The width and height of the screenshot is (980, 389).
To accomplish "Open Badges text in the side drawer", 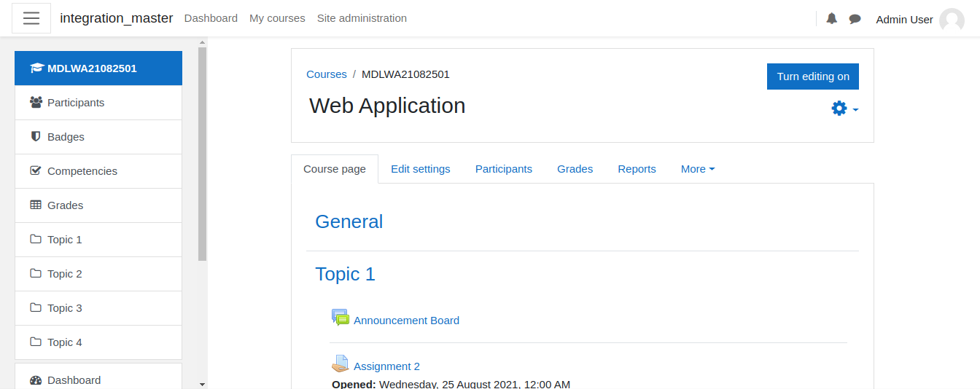I will [x=66, y=137].
